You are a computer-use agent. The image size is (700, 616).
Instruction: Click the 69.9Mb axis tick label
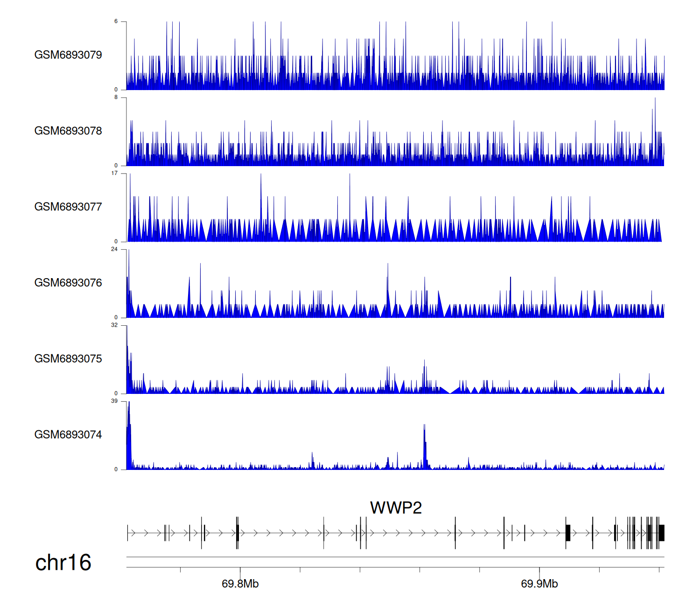pyautogui.click(x=539, y=584)
